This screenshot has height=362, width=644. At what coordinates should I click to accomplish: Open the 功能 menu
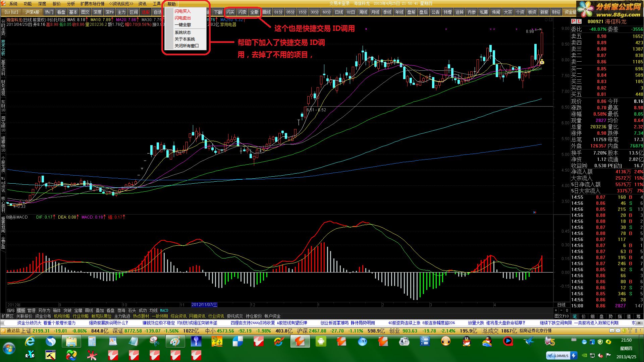click(28, 4)
